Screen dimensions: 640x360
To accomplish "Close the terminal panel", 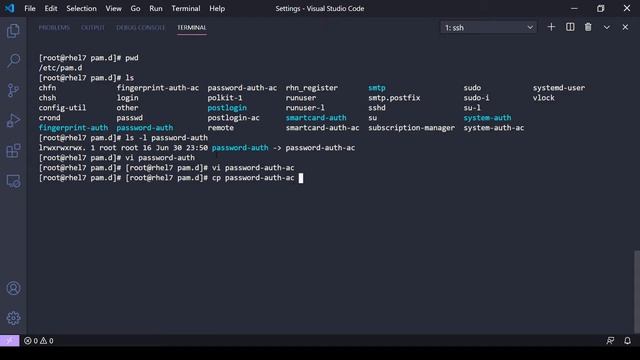I will [625, 27].
